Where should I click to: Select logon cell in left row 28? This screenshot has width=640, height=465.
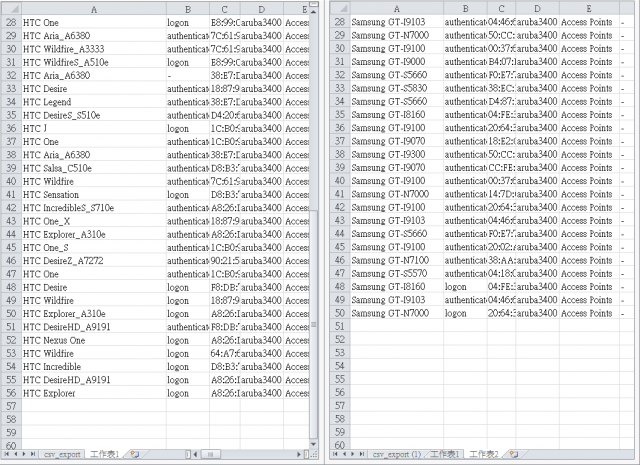[x=188, y=22]
